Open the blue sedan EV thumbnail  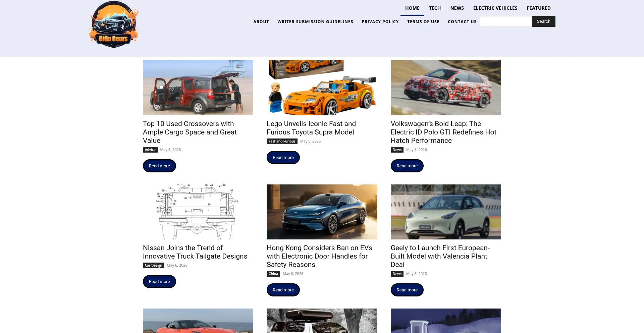[x=322, y=212]
